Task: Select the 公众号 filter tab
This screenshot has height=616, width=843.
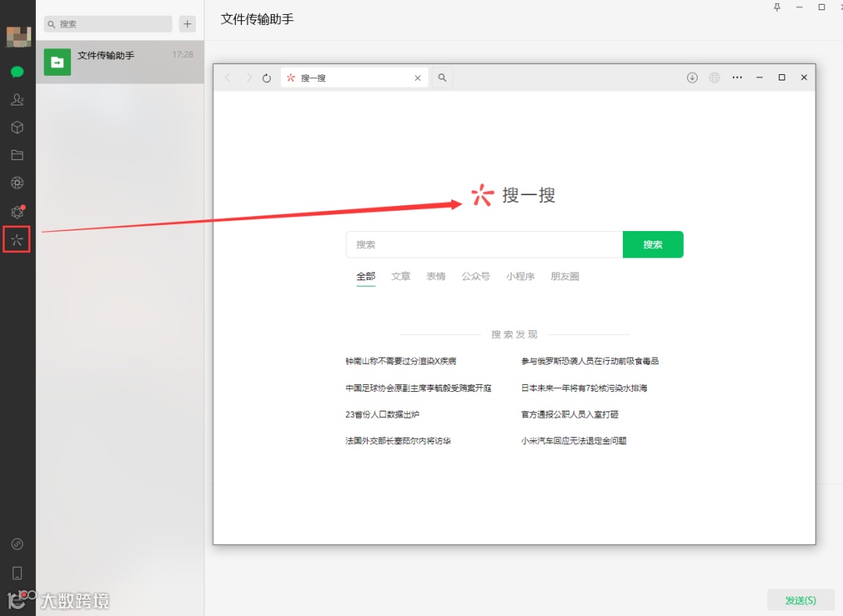Action: tap(476, 276)
